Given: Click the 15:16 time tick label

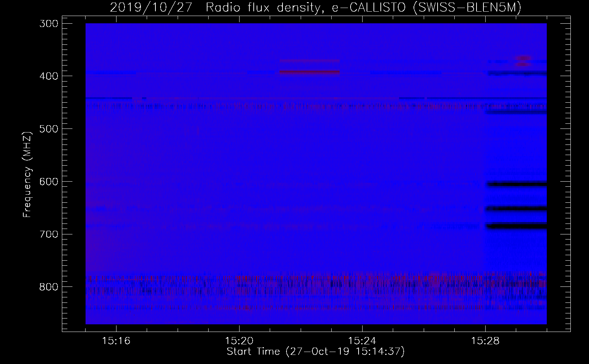Looking at the screenshot, I should coord(116,341).
